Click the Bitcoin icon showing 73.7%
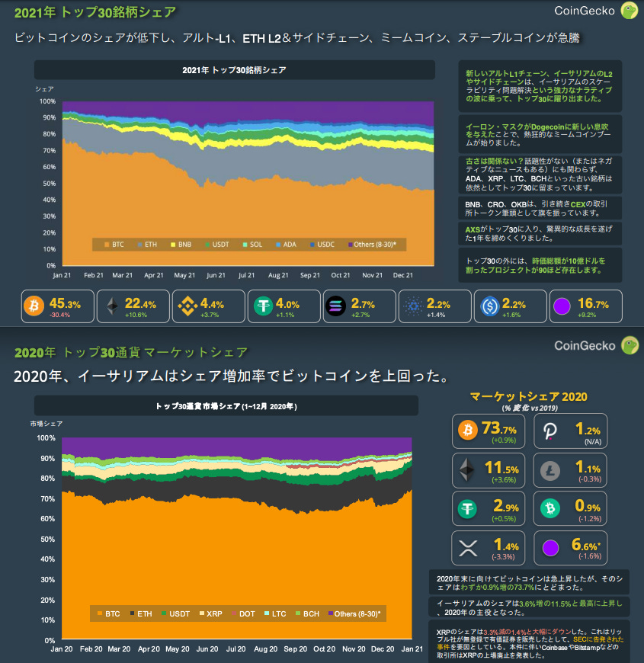This screenshot has width=644, height=663. (x=468, y=431)
